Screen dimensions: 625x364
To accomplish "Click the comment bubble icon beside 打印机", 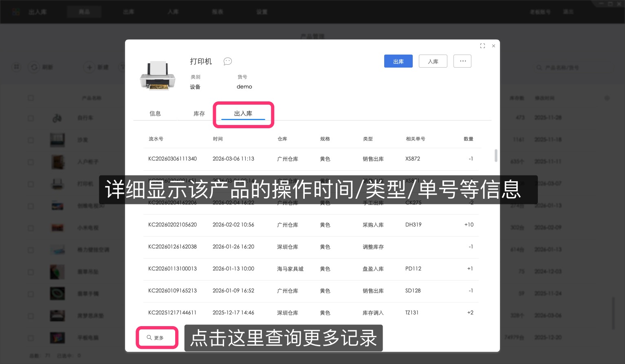I will [x=227, y=61].
